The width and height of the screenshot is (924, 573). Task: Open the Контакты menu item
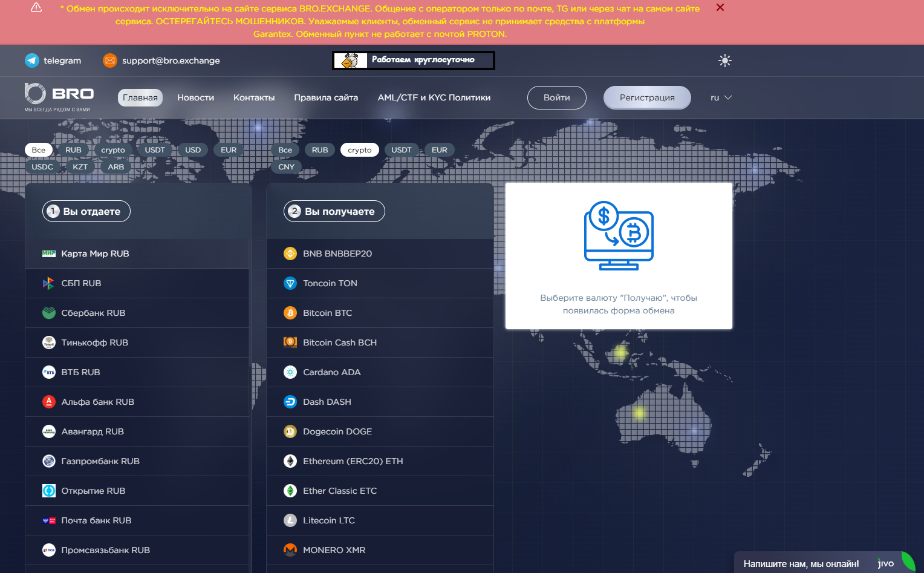pos(254,97)
